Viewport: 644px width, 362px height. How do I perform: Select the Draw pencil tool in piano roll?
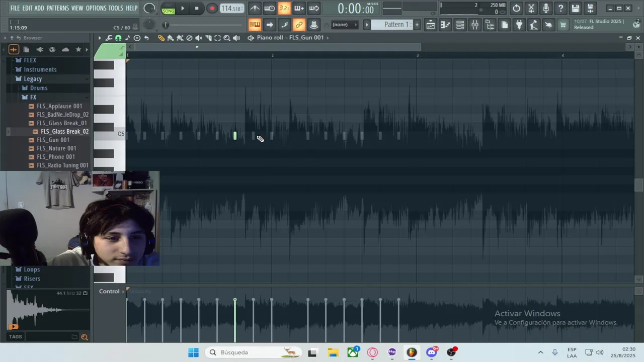pos(161,38)
